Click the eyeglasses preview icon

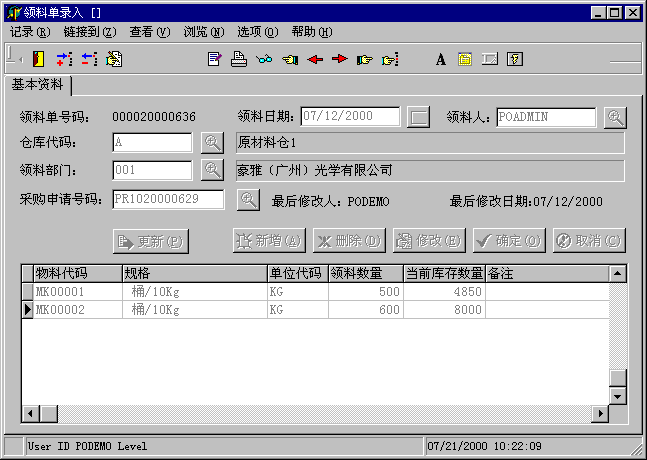click(263, 59)
